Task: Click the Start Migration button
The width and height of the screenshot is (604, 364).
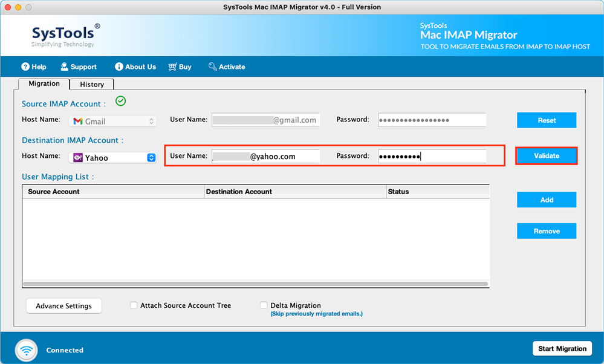Action: pyautogui.click(x=562, y=349)
